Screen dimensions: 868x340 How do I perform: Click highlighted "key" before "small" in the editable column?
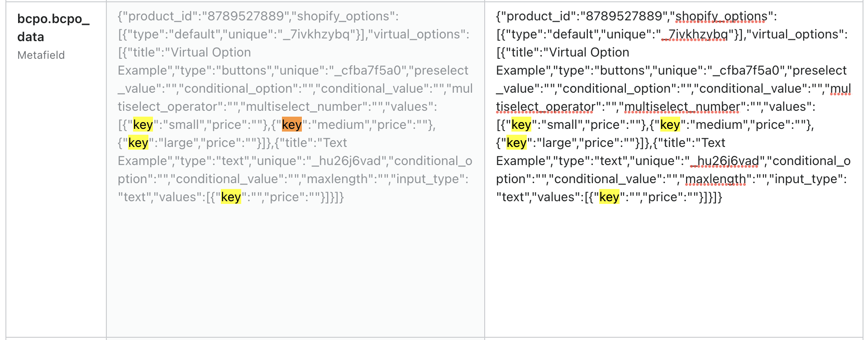(521, 125)
